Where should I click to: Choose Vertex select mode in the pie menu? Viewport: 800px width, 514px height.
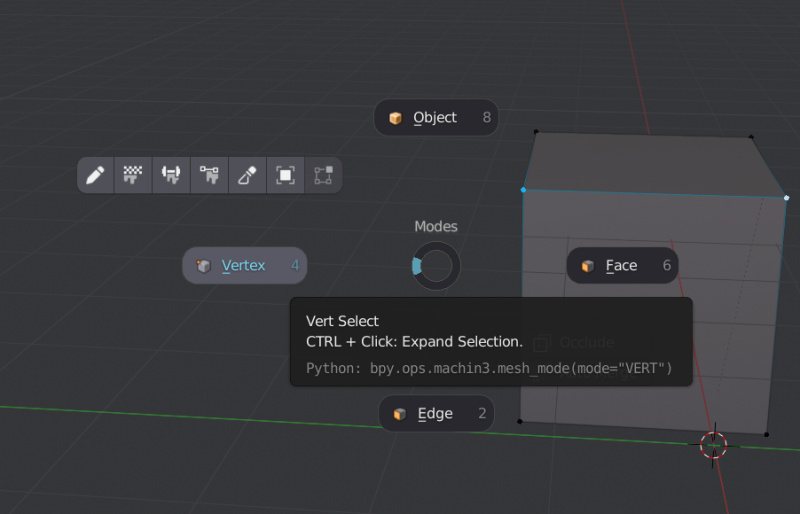[x=244, y=266]
